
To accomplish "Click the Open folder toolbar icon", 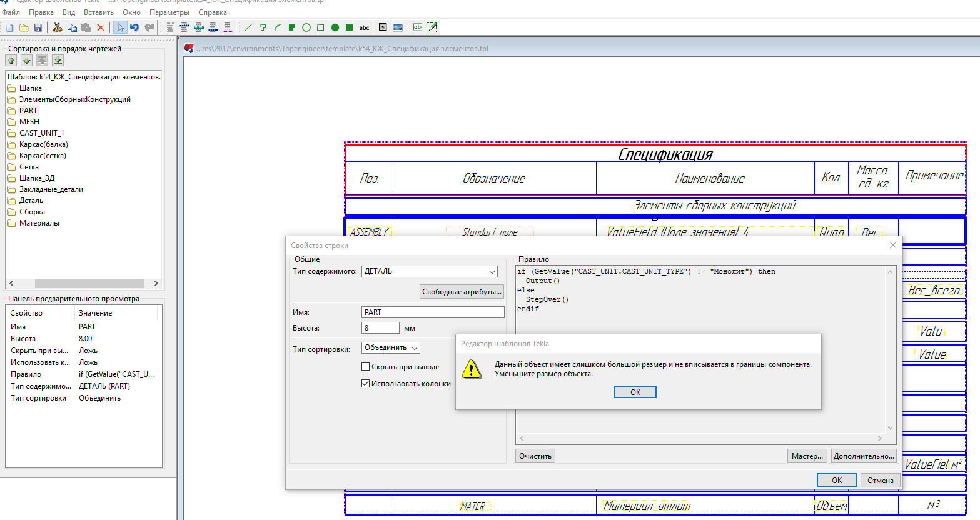I will [24, 27].
